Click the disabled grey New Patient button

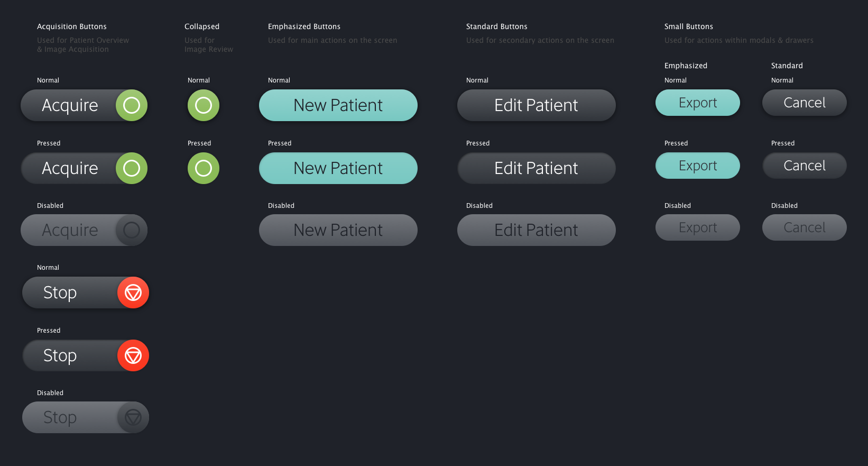338,230
